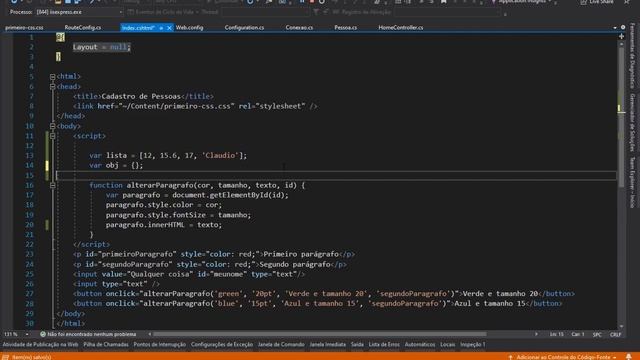Viewport: 640px width, 360px height.
Task: Pin the Index.cshtml tab
Action: pyautogui.click(x=161, y=28)
